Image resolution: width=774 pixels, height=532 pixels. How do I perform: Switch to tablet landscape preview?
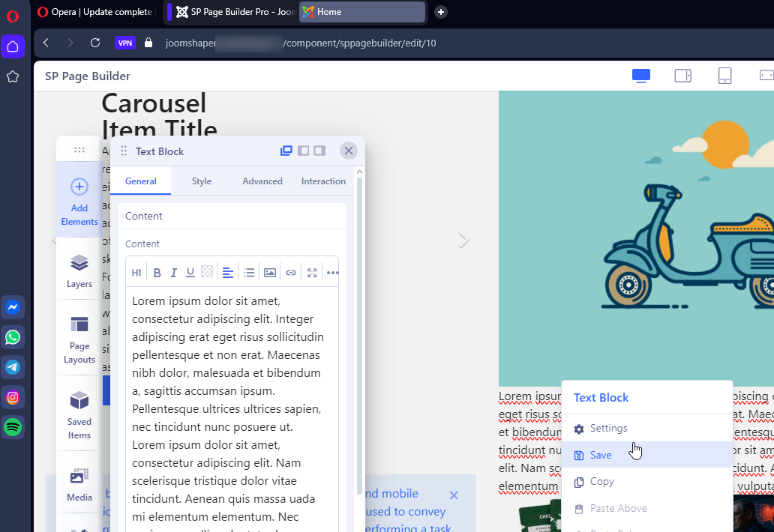682,76
